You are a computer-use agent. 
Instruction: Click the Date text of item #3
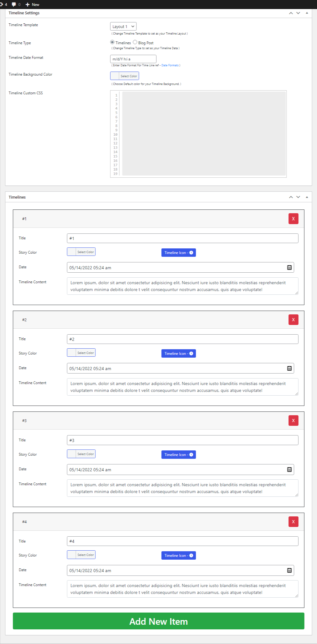pos(90,470)
